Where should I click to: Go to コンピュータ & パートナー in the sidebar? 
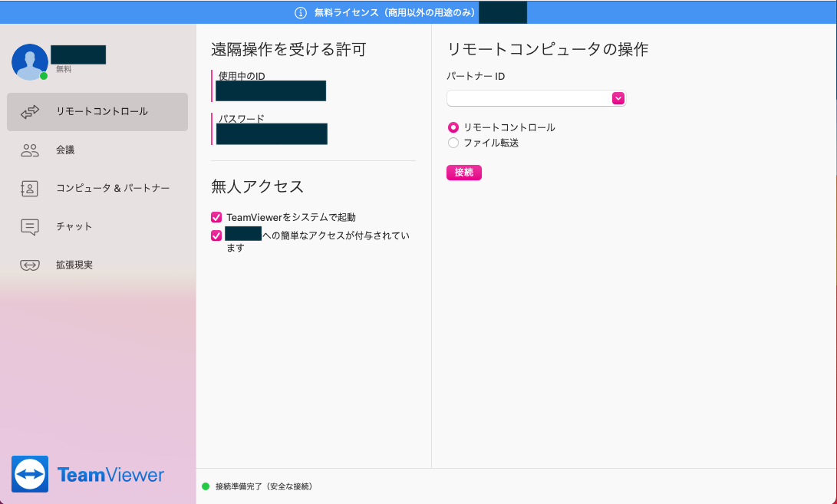[113, 189]
